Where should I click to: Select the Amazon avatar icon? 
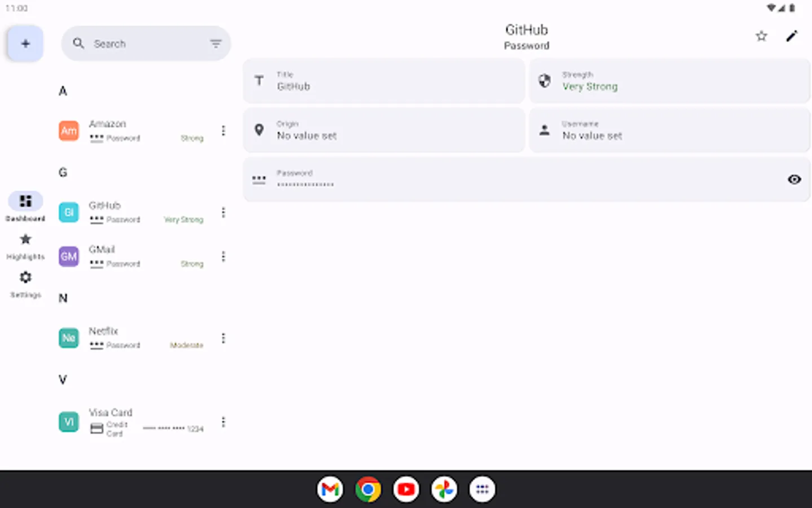69,131
